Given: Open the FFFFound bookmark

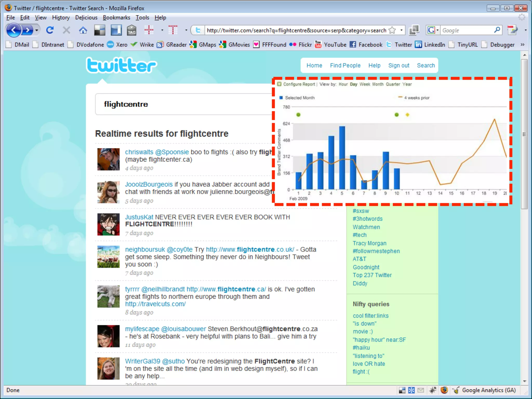Looking at the screenshot, I should tap(270, 45).
